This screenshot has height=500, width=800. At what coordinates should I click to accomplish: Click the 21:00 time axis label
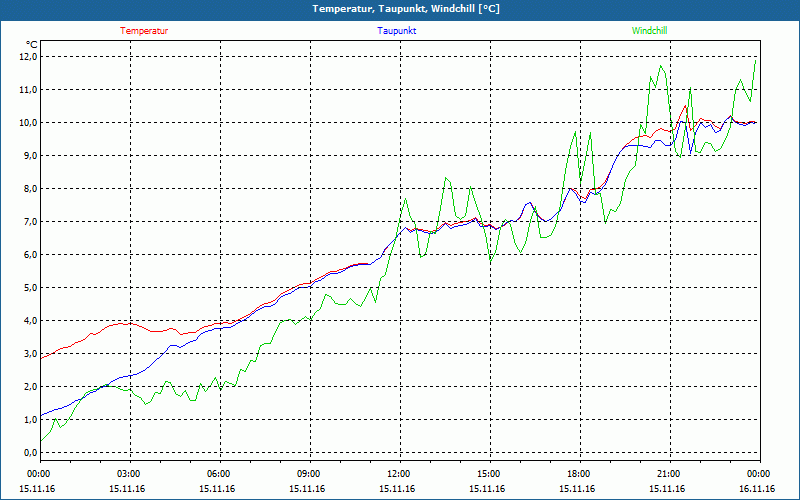click(x=670, y=474)
